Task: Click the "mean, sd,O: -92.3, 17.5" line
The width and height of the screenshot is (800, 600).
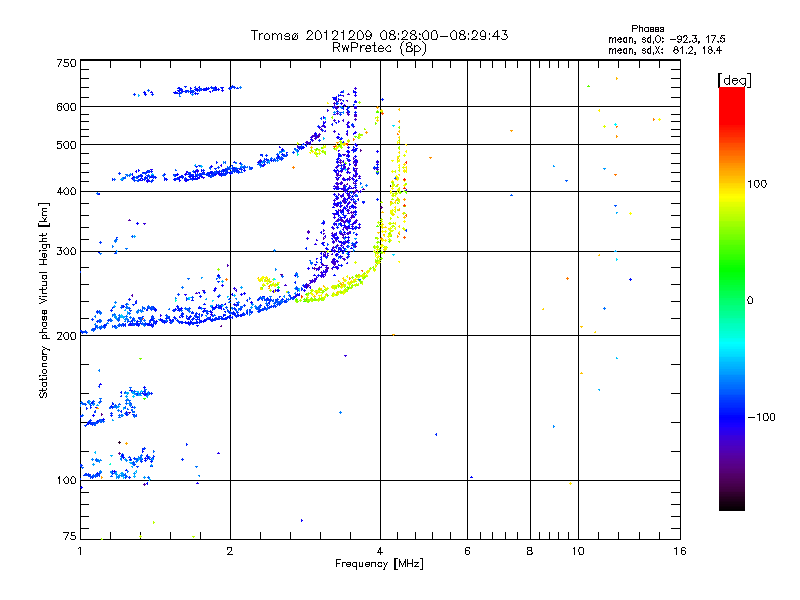Action: point(666,39)
